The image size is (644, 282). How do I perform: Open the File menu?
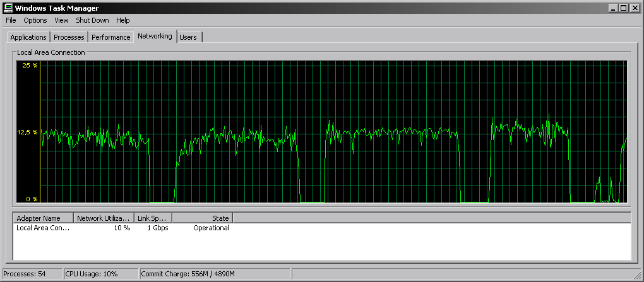point(11,20)
